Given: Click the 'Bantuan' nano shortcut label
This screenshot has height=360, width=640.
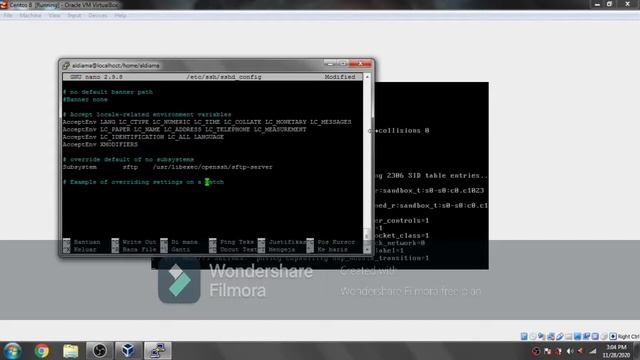Looking at the screenshot, I should pos(87,242).
